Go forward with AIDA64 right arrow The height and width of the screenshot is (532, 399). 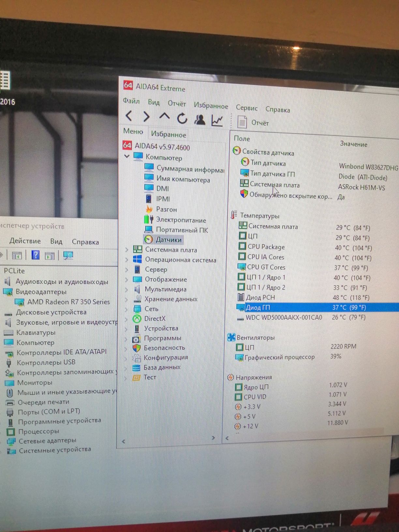[x=146, y=116]
